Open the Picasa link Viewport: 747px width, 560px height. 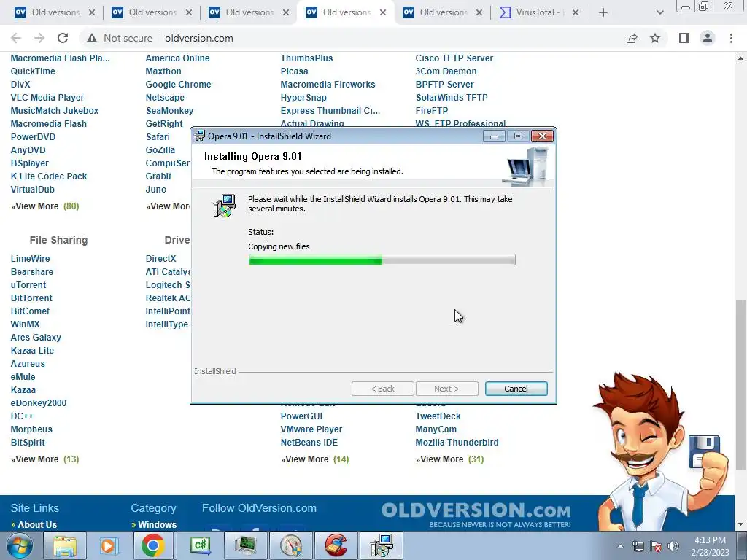pyautogui.click(x=294, y=71)
